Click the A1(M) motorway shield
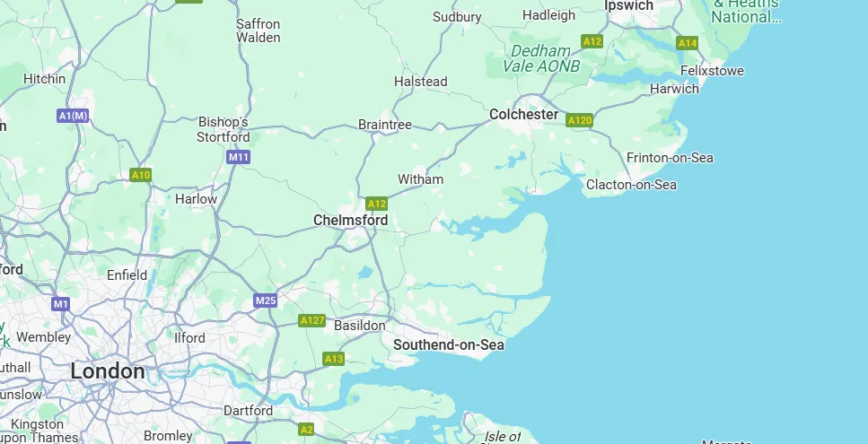Viewport: 868px width, 444px height. point(73,116)
